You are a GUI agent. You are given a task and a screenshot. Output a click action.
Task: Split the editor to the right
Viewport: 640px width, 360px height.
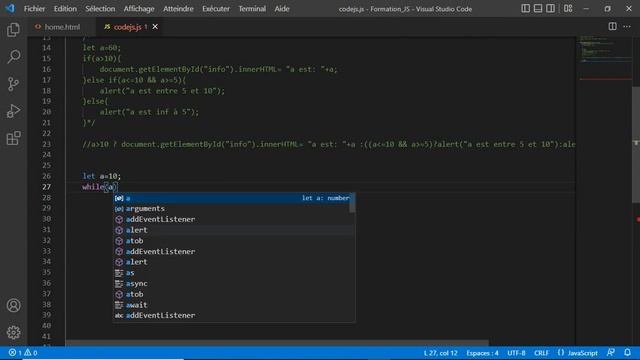tap(612, 27)
